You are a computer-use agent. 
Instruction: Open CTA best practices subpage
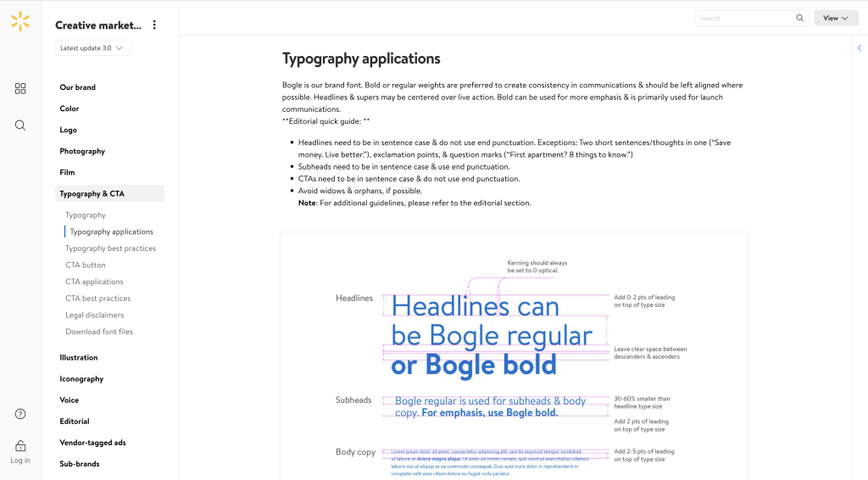tap(98, 299)
